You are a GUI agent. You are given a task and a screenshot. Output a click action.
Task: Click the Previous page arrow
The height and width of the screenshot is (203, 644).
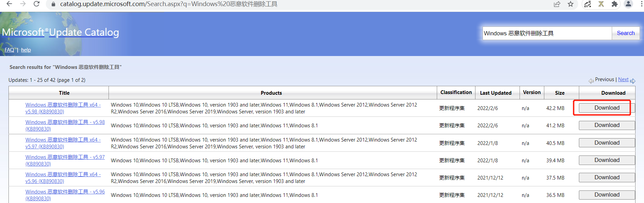click(591, 80)
